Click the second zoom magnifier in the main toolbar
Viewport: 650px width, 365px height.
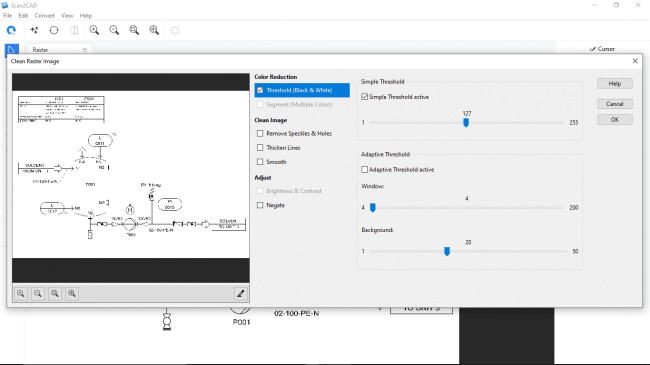114,30
